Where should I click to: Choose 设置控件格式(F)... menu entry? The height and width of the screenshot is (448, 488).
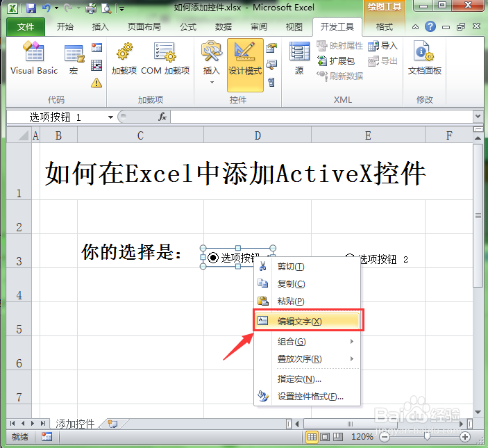coord(308,397)
